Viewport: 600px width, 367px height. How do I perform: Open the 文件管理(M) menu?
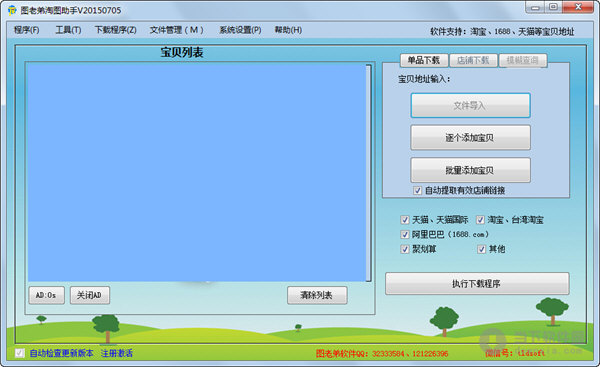pyautogui.click(x=176, y=30)
